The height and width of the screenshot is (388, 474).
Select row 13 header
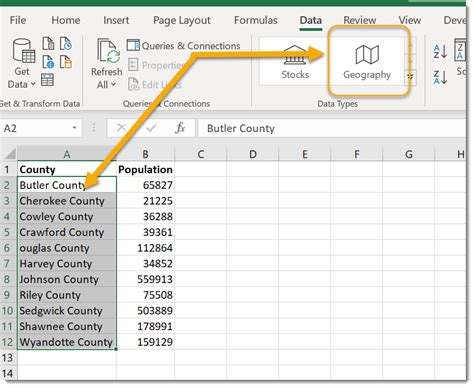[7, 358]
